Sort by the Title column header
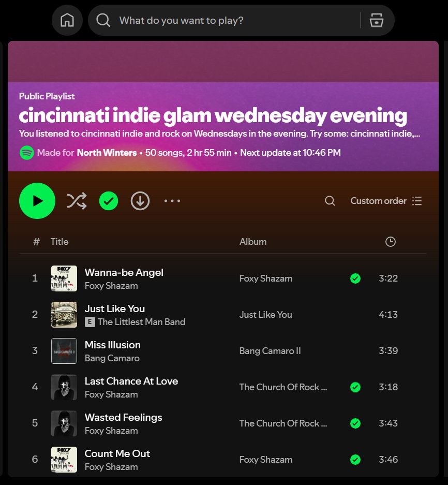Image resolution: width=448 pixels, height=485 pixels. pyautogui.click(x=59, y=242)
